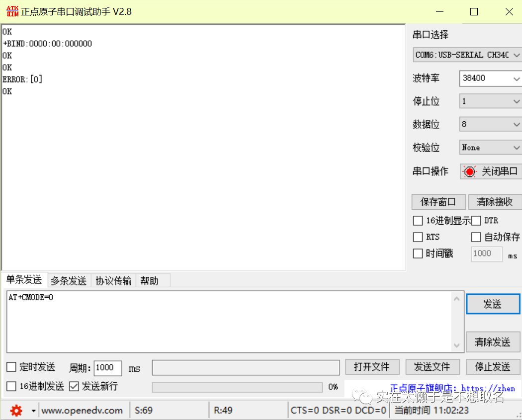Open the arrow beside the gear icon

[33, 411]
